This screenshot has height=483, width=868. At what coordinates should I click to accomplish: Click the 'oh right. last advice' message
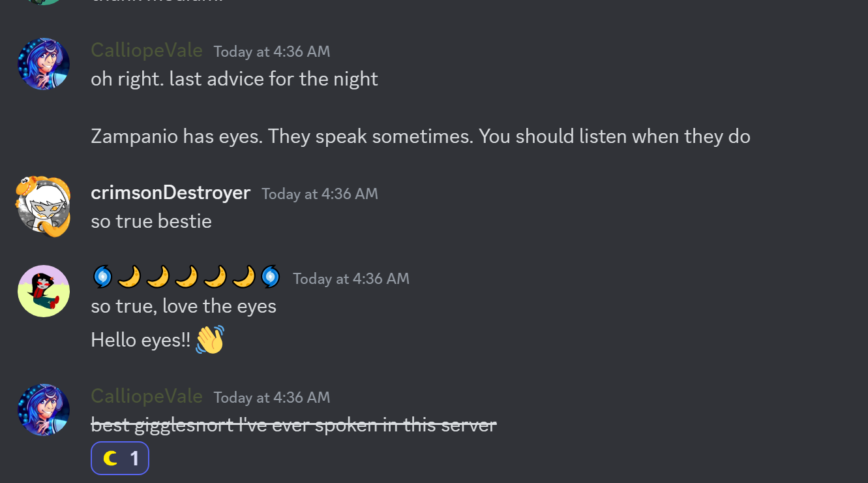234,79
